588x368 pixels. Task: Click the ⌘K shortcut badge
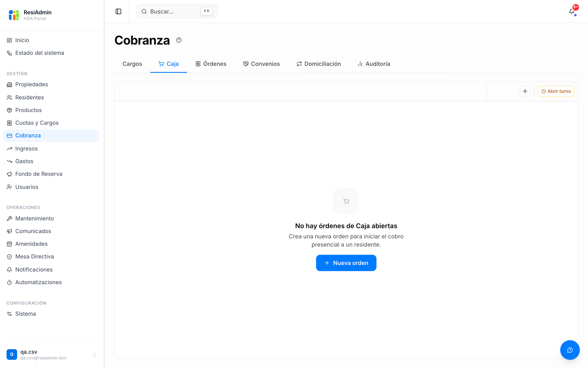(207, 11)
